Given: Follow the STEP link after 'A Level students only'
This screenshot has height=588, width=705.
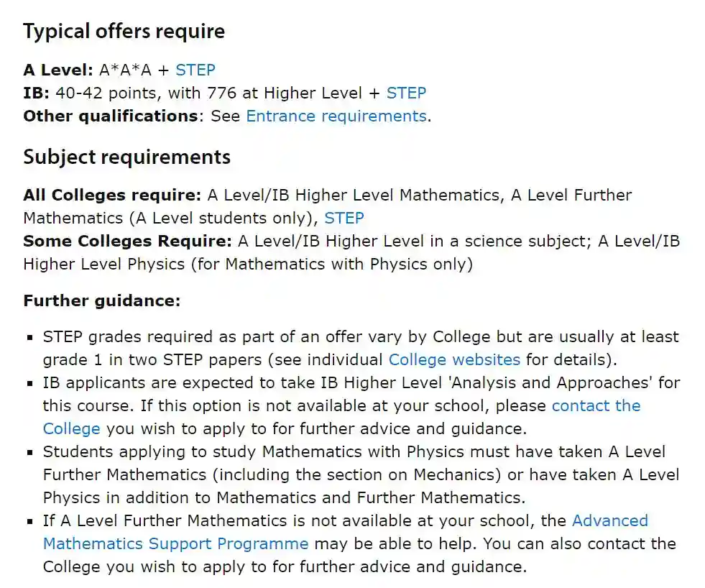Looking at the screenshot, I should 344,218.
